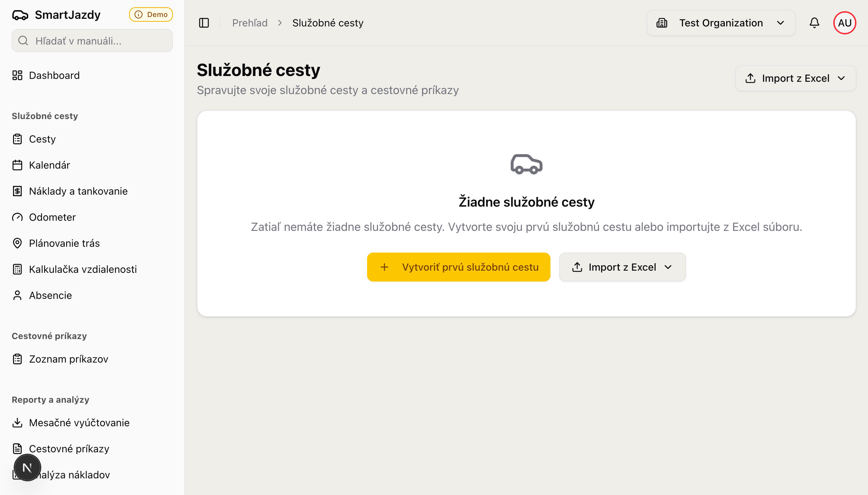The image size is (868, 495).
Task: Open Plánovanie trás route planner
Action: click(64, 243)
